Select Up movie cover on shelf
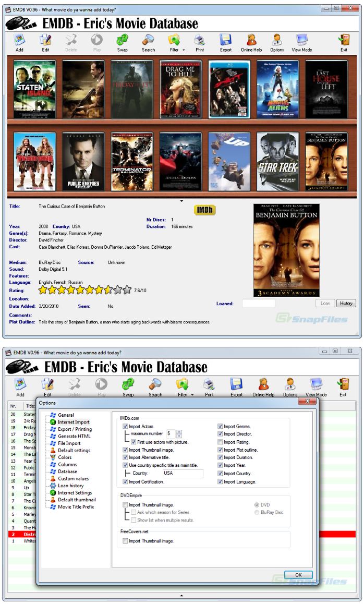This screenshot has width=364, height=604. point(229,161)
